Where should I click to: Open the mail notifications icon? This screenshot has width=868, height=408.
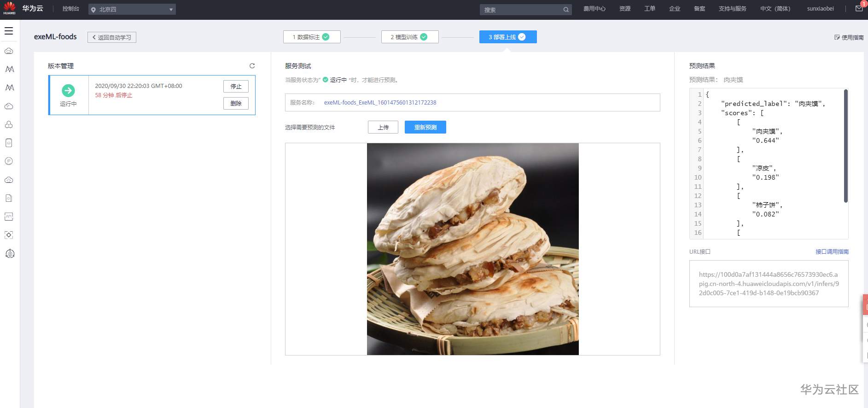(x=859, y=8)
